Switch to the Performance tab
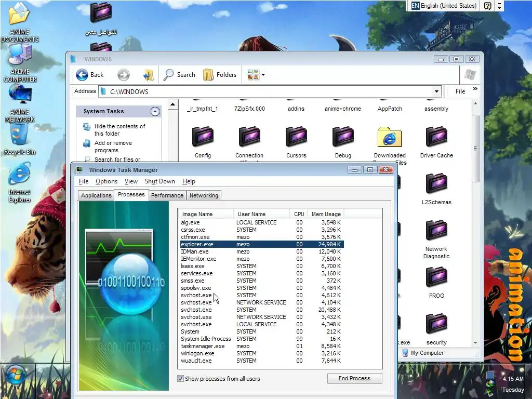Image resolution: width=532 pixels, height=399 pixels. 167,195
